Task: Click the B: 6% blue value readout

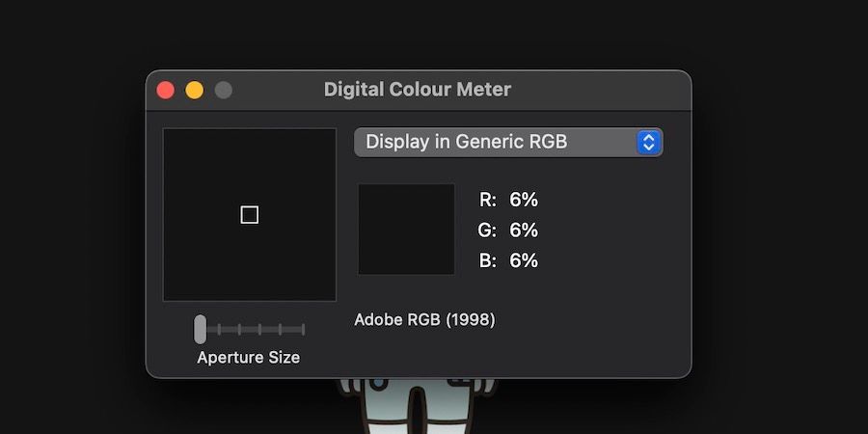Action: coord(509,260)
